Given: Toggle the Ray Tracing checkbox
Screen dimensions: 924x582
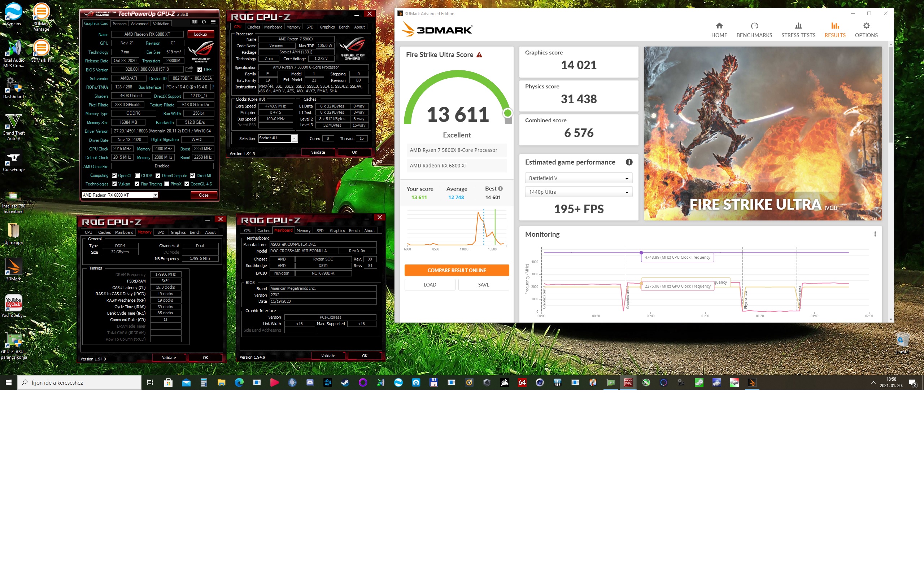Looking at the screenshot, I should click(x=137, y=184).
